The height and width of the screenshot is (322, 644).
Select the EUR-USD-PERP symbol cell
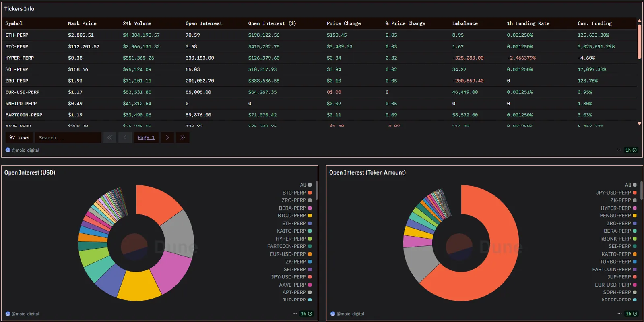[23, 92]
